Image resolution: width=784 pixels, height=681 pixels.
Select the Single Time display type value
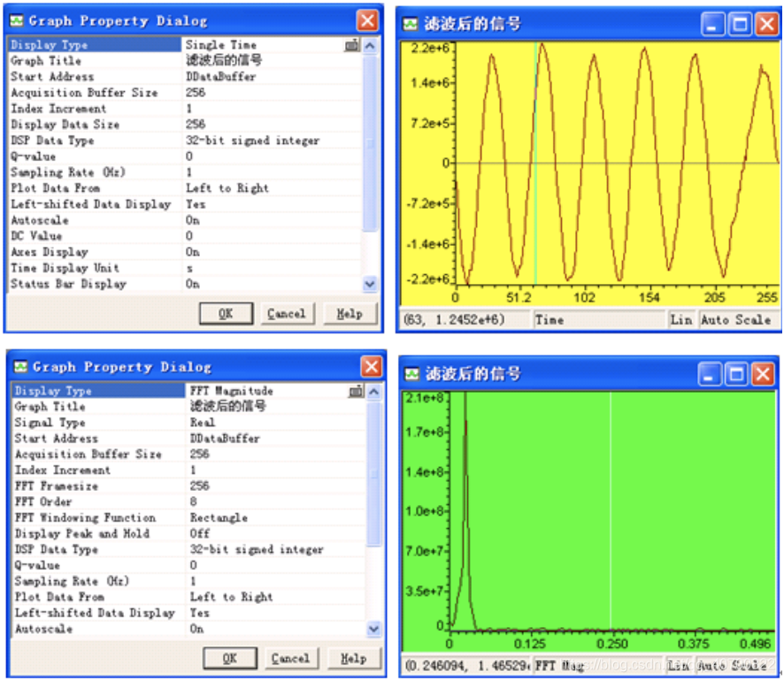click(x=221, y=45)
